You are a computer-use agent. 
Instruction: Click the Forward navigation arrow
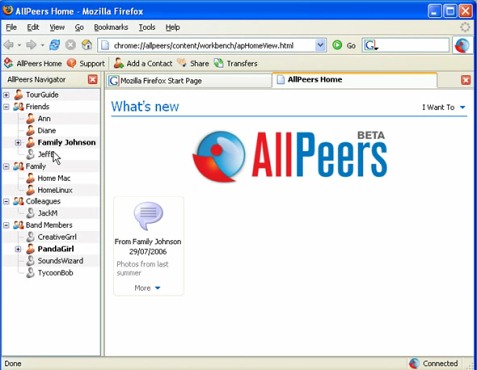click(31, 45)
